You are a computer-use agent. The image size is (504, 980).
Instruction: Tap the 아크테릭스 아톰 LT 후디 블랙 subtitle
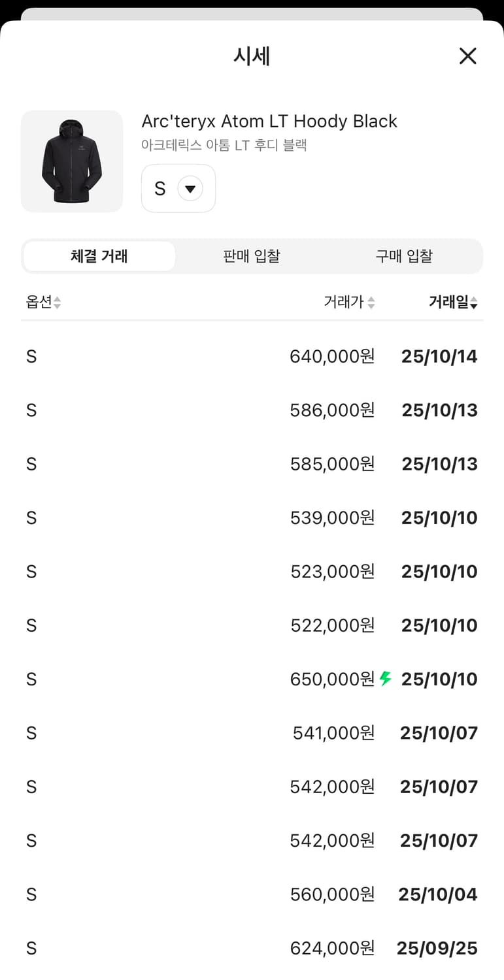point(224,145)
